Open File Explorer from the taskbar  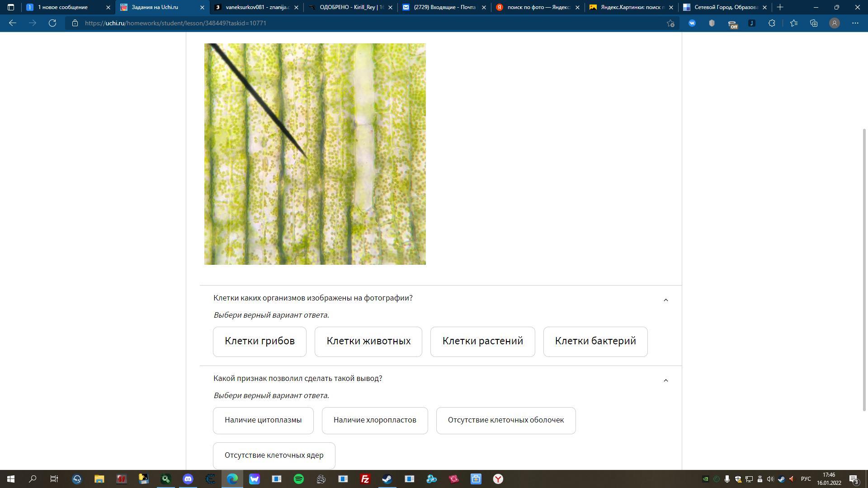(99, 479)
